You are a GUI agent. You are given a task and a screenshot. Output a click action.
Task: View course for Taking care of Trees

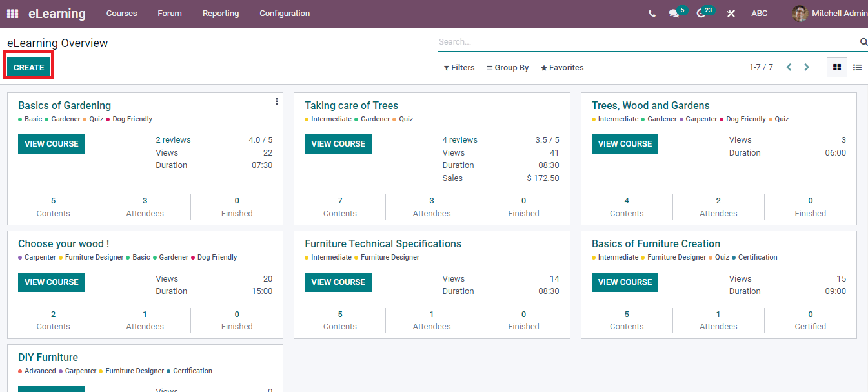coord(338,143)
